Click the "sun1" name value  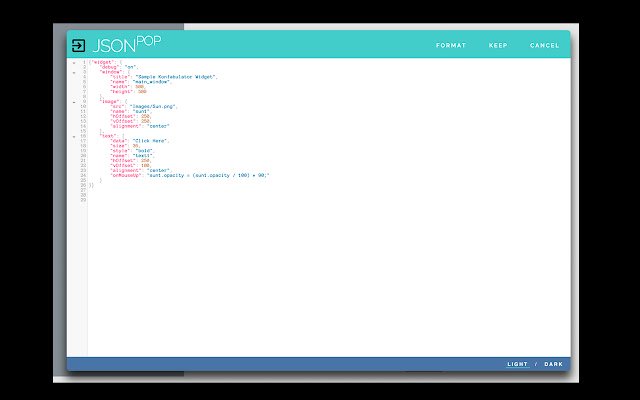[142, 111]
